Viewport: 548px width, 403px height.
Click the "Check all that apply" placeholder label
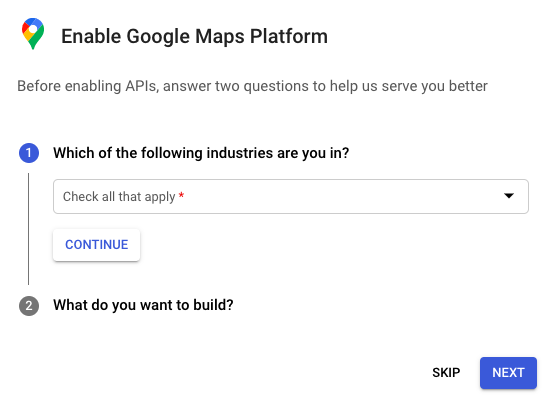pos(119,197)
